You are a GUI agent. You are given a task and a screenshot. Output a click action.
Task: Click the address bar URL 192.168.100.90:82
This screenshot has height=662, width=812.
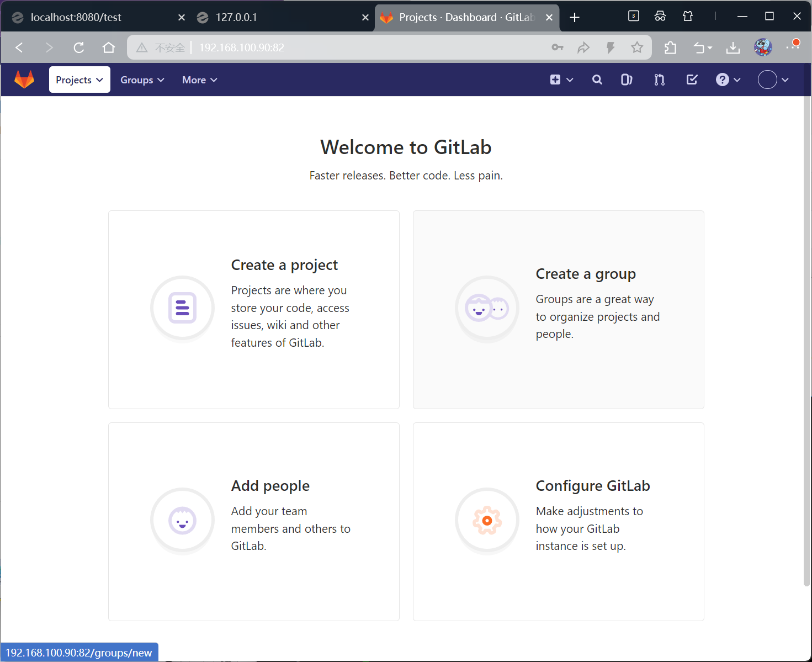(242, 47)
